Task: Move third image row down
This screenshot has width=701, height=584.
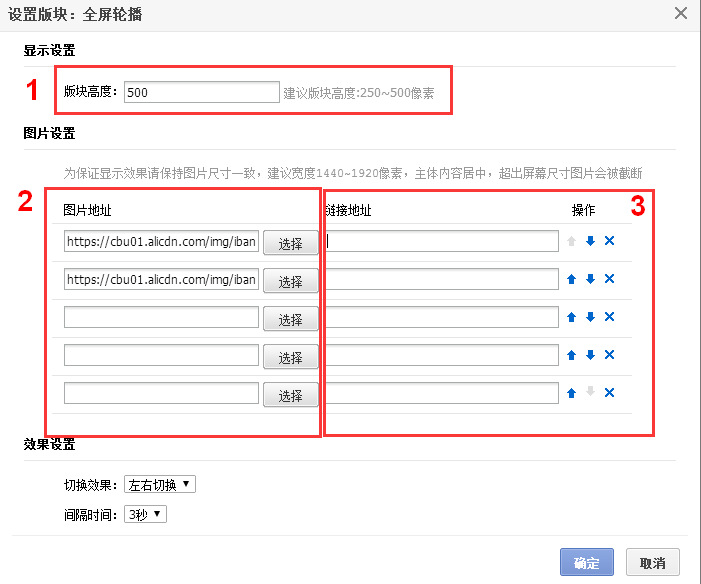Action: (590, 317)
